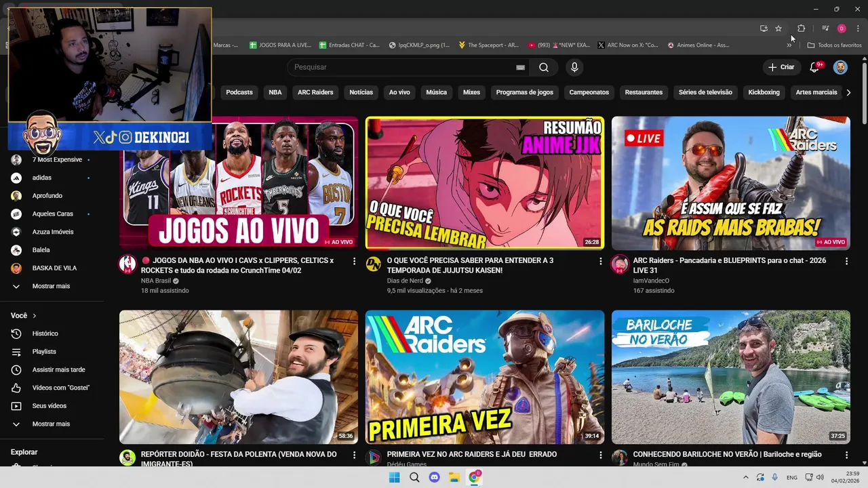The height and width of the screenshot is (488, 868).
Task: Select the NBA filter chip
Action: pos(275,92)
